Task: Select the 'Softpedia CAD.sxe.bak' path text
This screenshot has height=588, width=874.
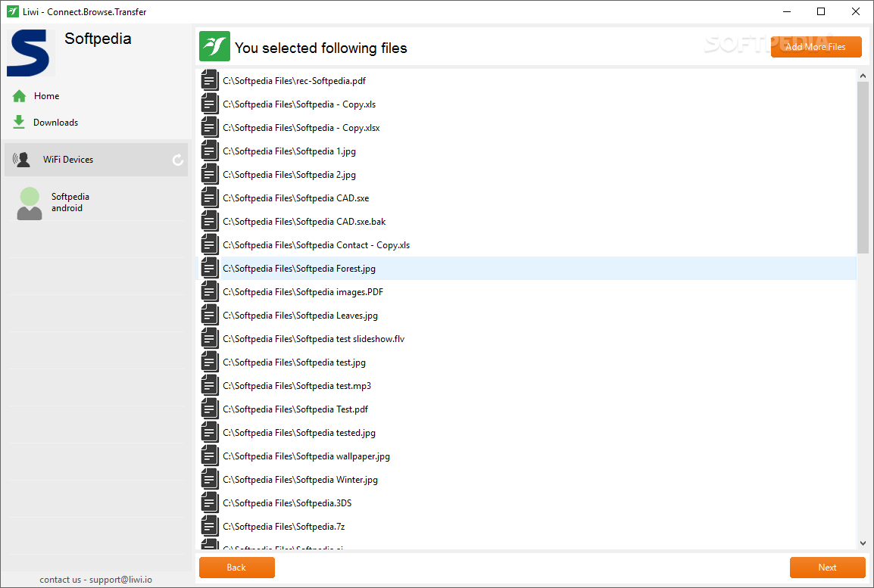Action: (x=304, y=221)
